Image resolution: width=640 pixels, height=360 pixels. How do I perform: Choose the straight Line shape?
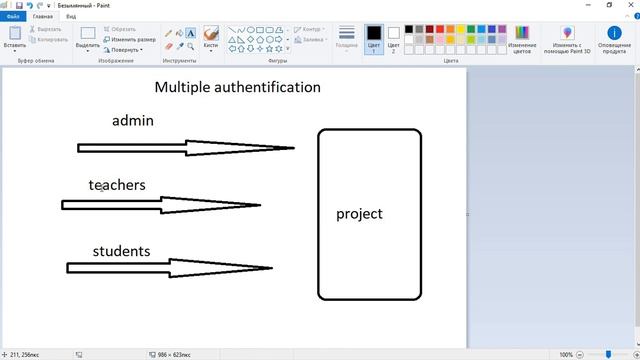[231, 30]
